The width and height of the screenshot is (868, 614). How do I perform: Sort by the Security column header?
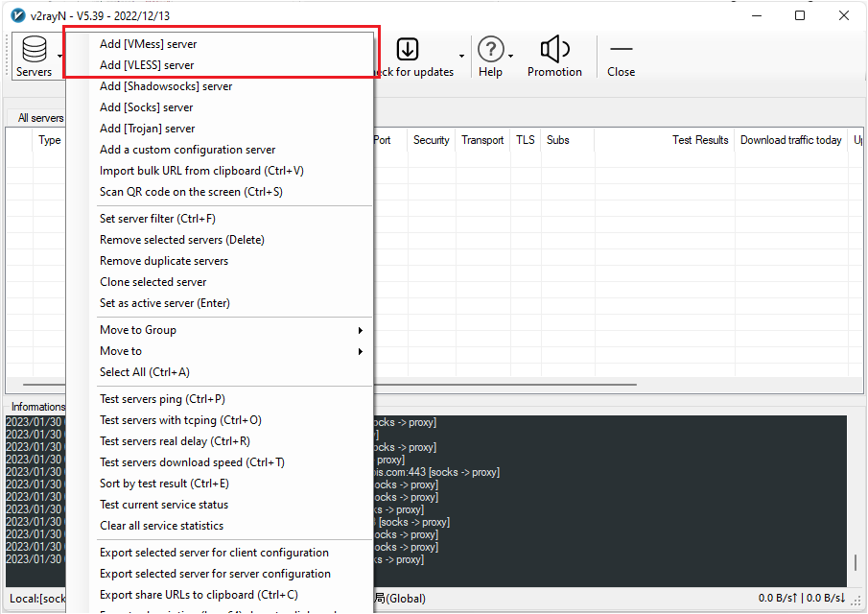point(432,140)
